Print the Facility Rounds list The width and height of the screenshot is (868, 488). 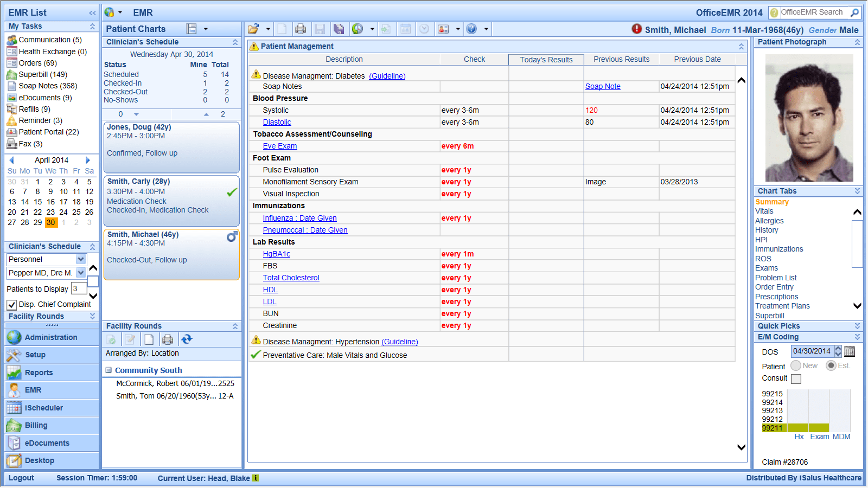coord(168,339)
